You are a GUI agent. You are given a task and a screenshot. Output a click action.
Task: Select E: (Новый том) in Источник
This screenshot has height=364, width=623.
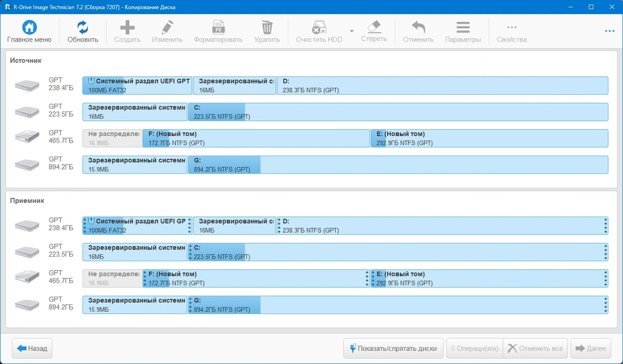pos(489,138)
